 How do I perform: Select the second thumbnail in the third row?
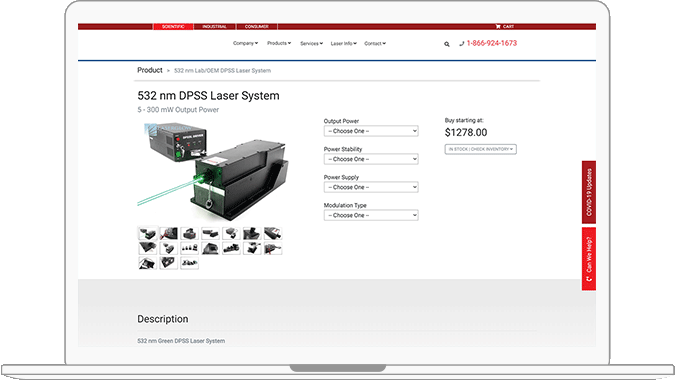tap(168, 263)
